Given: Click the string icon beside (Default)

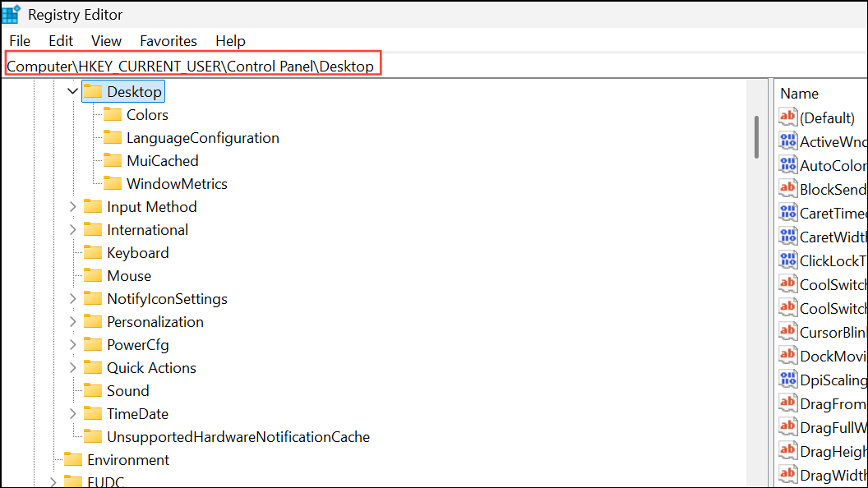Looking at the screenshot, I should (787, 117).
